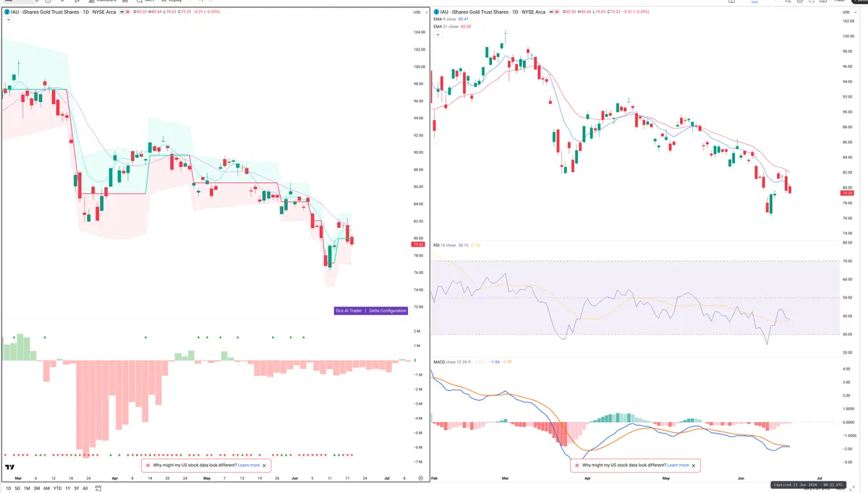Click the 79.33 last price label on the left chart
The image size is (868, 493).
click(417, 245)
